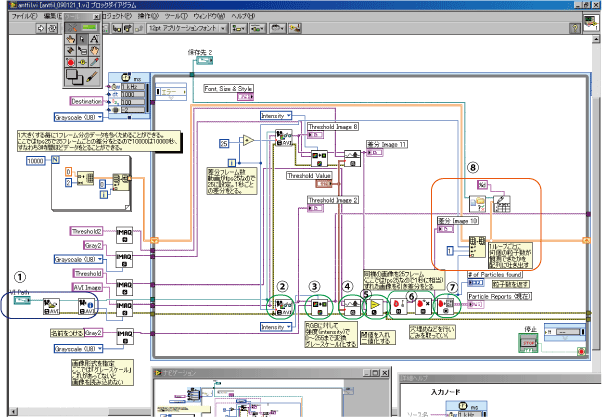Image resolution: width=602 pixels, height=417 pixels.
Task: Click the red loop stop condition terminal
Action: pyautogui.click(x=581, y=351)
